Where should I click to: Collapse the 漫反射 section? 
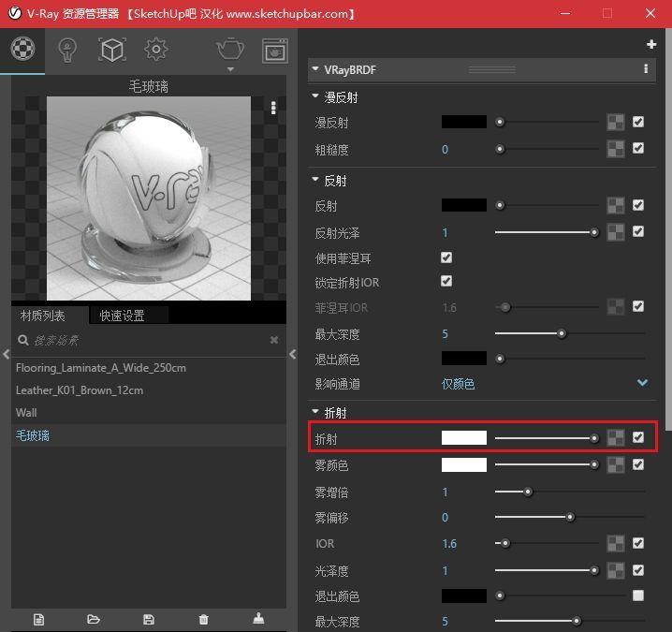tap(315, 96)
